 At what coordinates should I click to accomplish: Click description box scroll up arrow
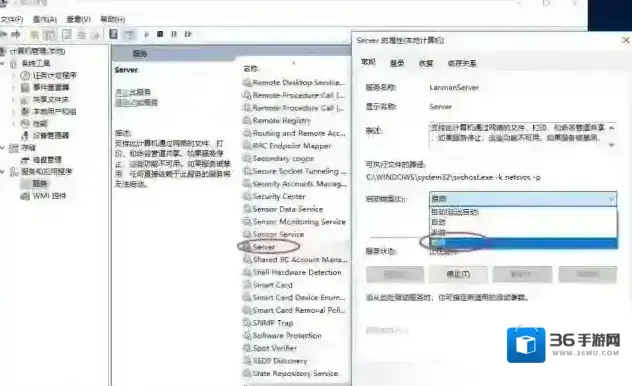click(611, 128)
